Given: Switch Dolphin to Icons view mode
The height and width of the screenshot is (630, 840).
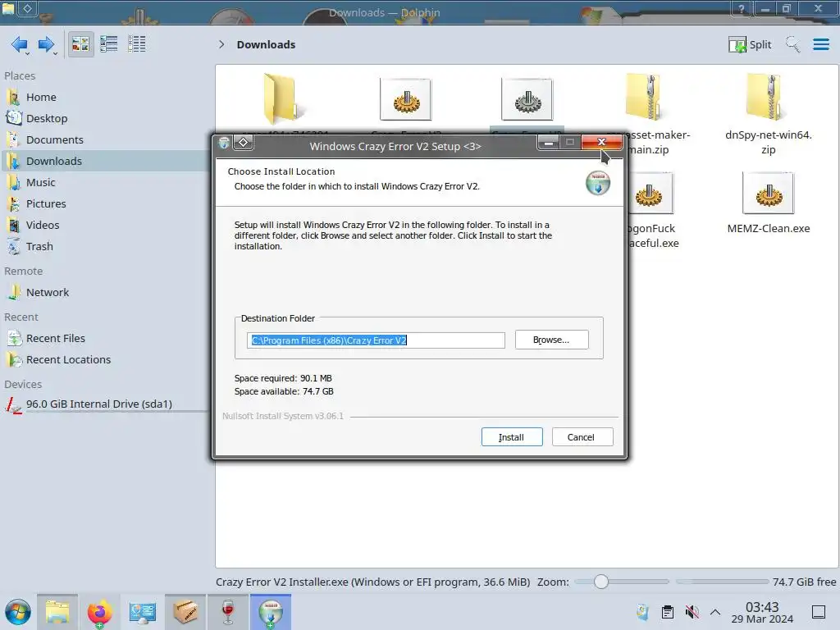Looking at the screenshot, I should pyautogui.click(x=80, y=44).
